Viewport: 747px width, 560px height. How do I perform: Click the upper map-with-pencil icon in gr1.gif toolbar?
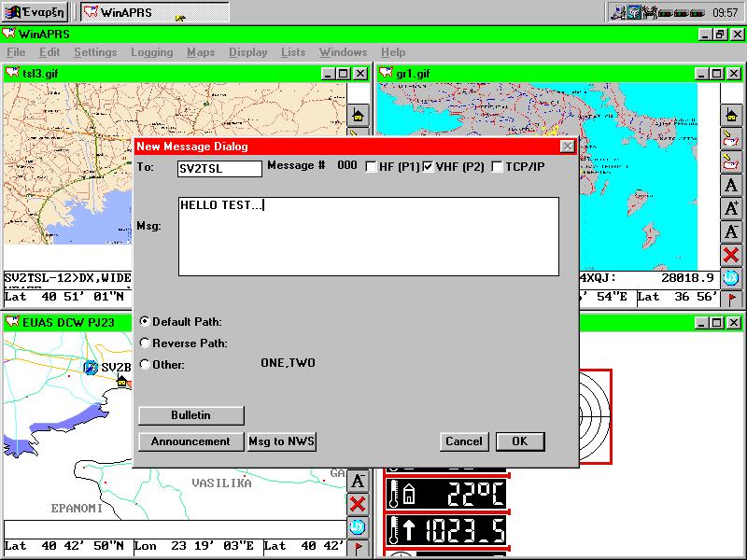(x=731, y=138)
